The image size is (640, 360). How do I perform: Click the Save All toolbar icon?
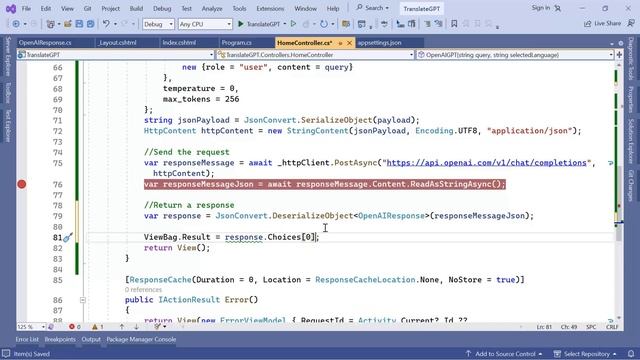[x=91, y=24]
